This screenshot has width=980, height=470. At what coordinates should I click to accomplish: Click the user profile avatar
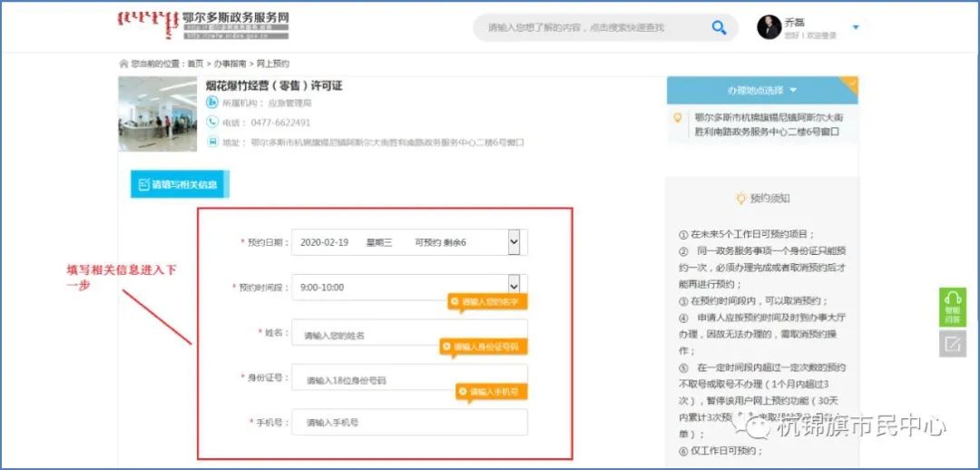coord(769,27)
